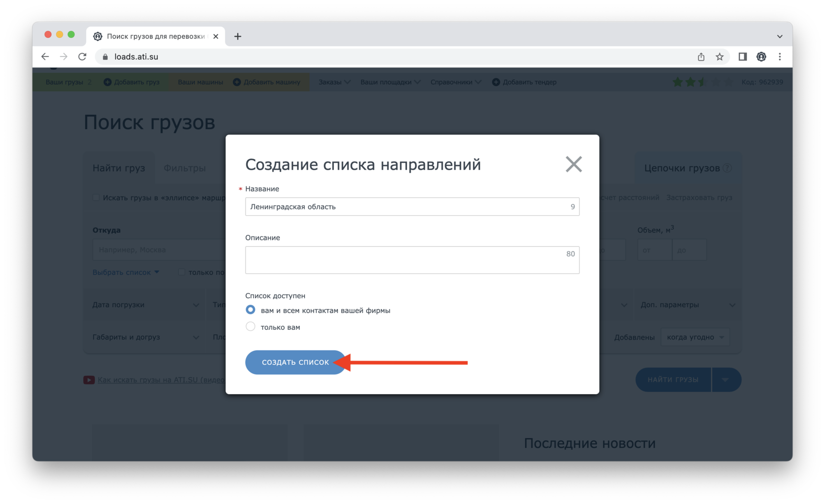
Task: Open a new browser tab
Action: click(x=238, y=36)
